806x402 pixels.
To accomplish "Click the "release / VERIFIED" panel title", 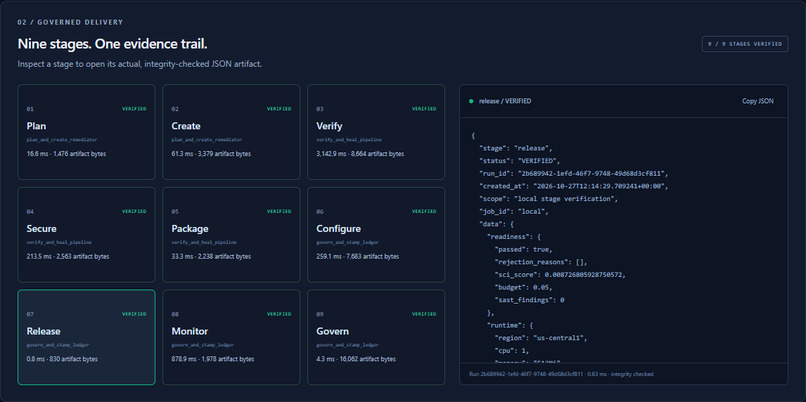I will click(x=505, y=101).
